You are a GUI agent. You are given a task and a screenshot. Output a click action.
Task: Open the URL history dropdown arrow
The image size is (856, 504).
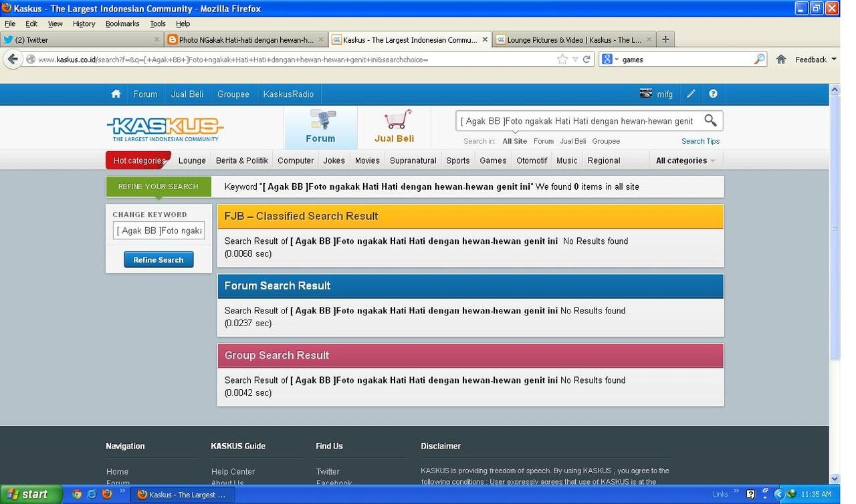[x=575, y=59]
